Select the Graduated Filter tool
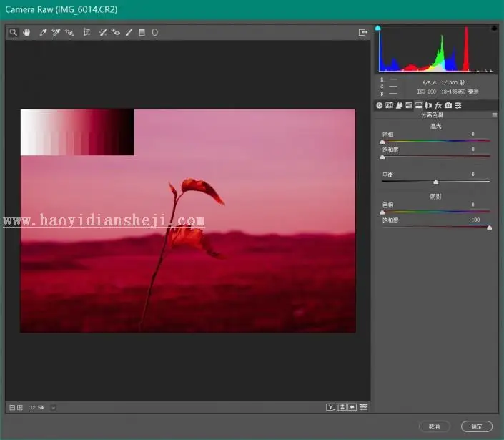Screen dimensions: 504x440 pos(142,32)
